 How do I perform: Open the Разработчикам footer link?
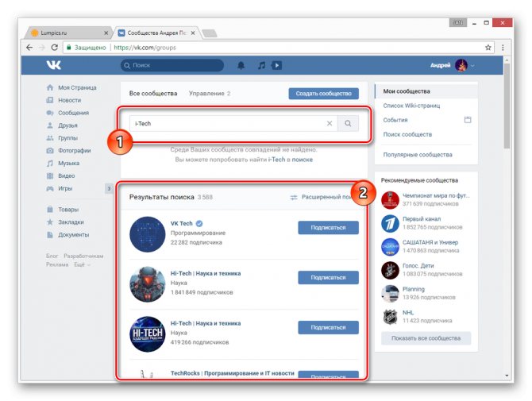coord(83,256)
